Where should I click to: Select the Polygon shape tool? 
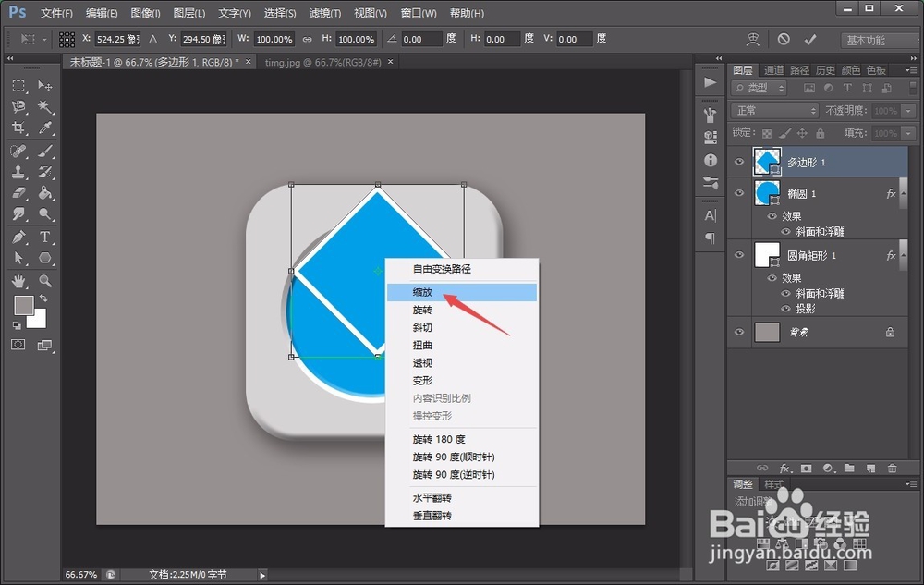(x=44, y=258)
